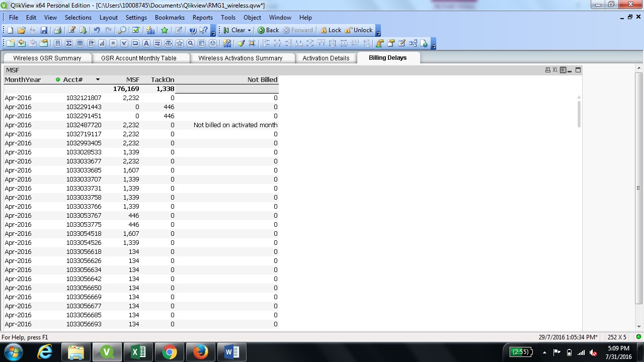
Task: Create a Text Object with the A icon
Action: click(146, 43)
